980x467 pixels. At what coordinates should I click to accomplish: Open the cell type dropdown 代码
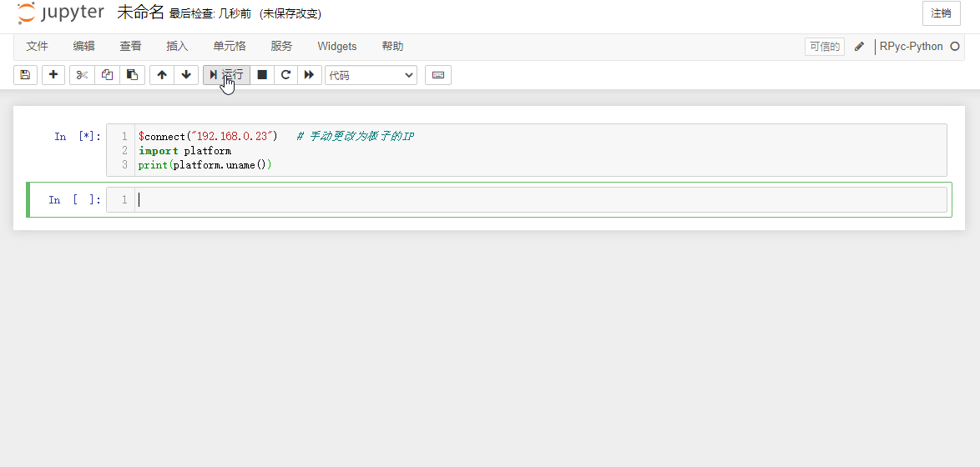pos(371,75)
